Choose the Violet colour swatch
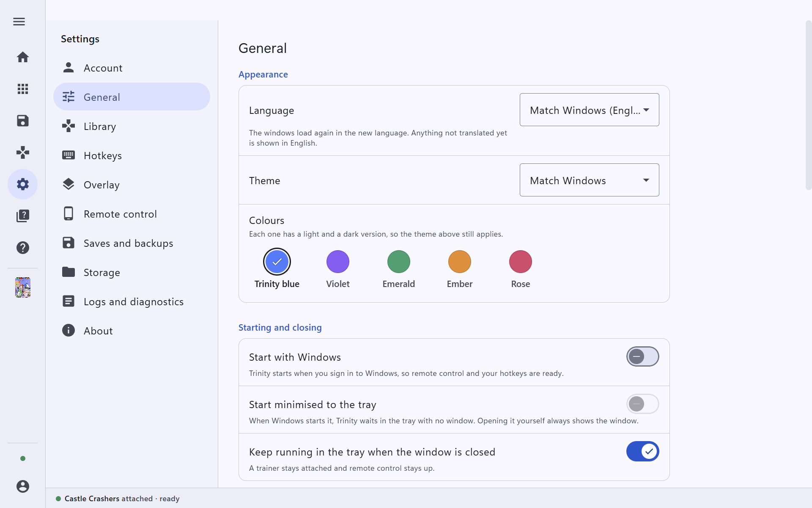The image size is (812, 508). pyautogui.click(x=338, y=262)
